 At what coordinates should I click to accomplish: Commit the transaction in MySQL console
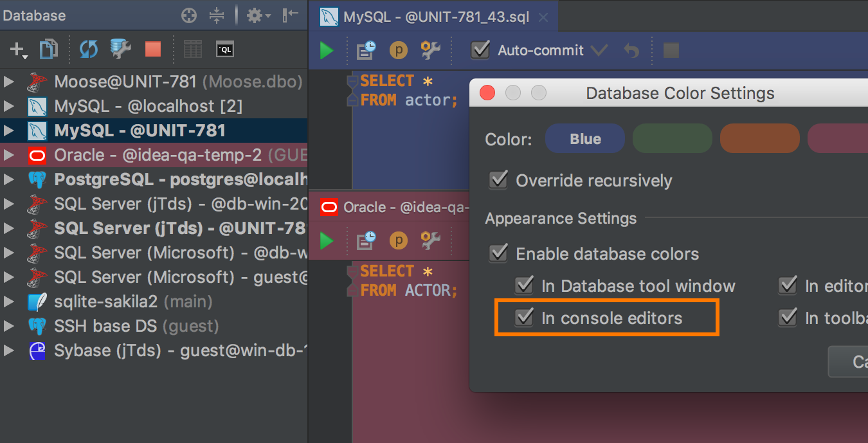[599, 50]
